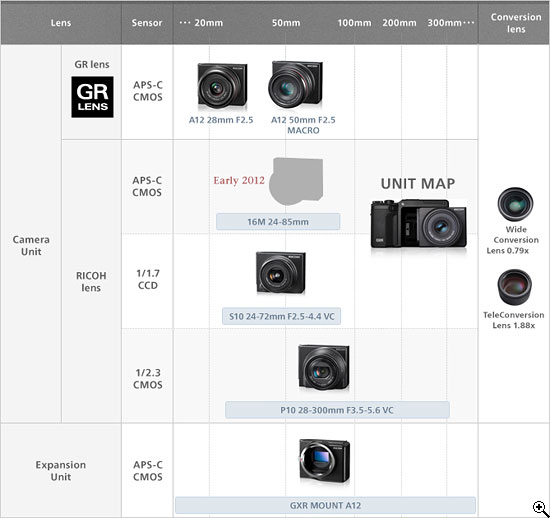Image resolution: width=550 pixels, height=518 pixels.
Task: Select the S10 24-72mm F2.5-4.4 VC bar
Action: coord(281,316)
